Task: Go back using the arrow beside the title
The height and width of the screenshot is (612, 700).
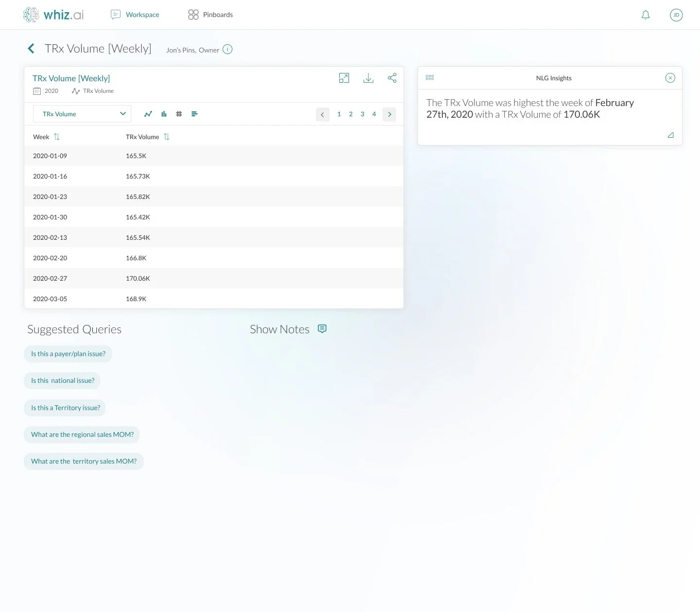Action: (x=31, y=49)
